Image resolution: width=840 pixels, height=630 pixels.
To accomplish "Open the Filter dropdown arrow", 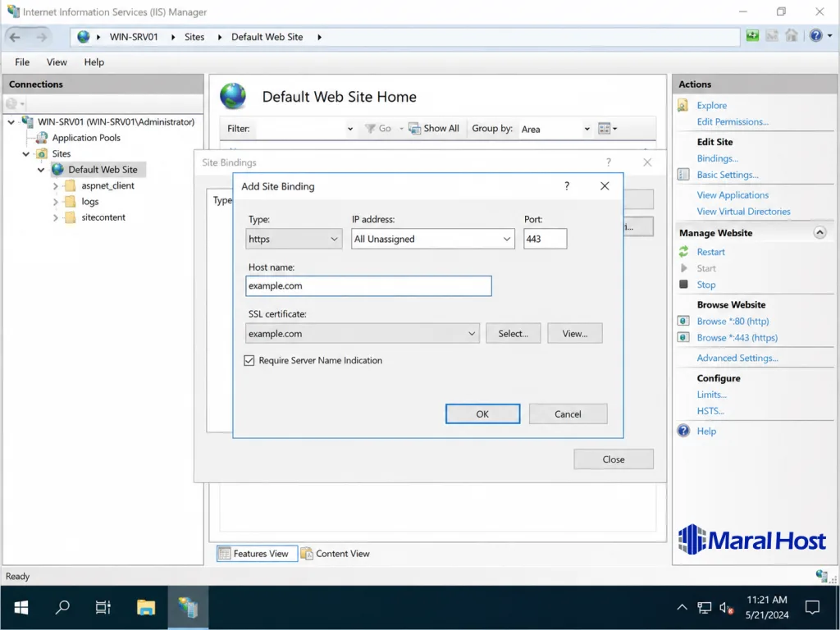I will click(x=349, y=129).
